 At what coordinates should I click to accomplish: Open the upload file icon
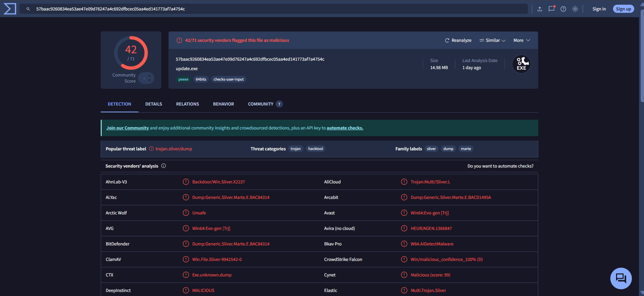click(x=540, y=9)
